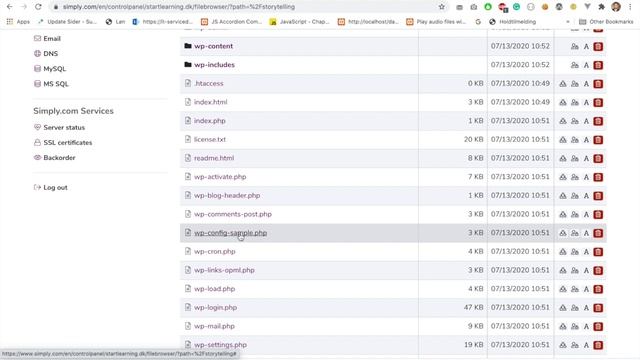Viewport: 640px width, 360px height.
Task: Open wp-config-sample.php file
Action: 230,233
